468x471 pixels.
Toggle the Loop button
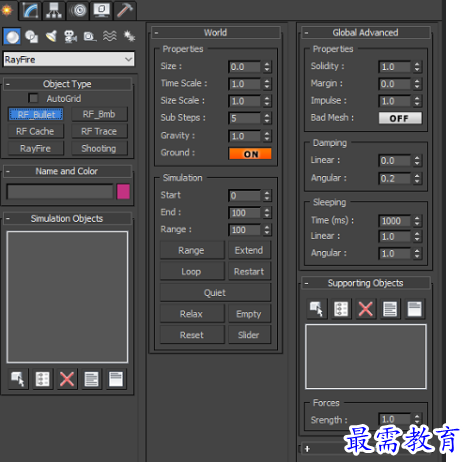[192, 272]
